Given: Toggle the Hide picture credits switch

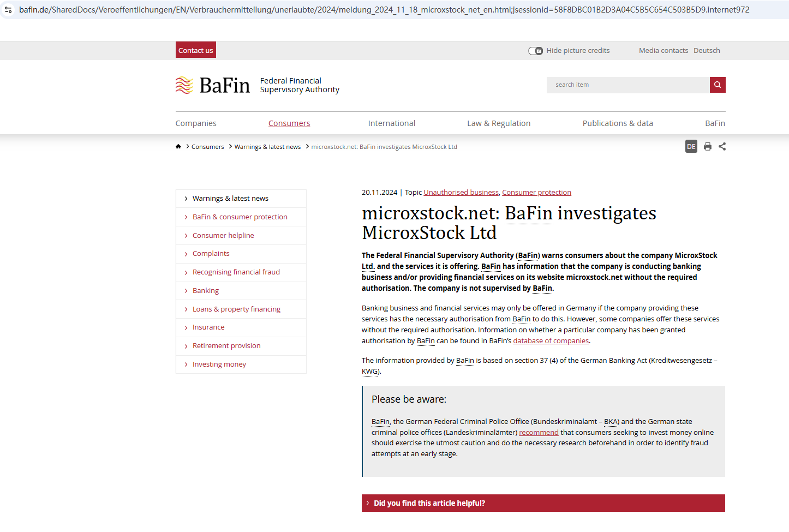Looking at the screenshot, I should pos(535,51).
